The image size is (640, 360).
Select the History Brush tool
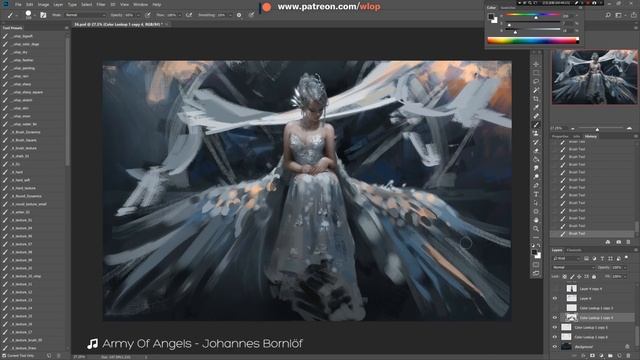click(536, 142)
